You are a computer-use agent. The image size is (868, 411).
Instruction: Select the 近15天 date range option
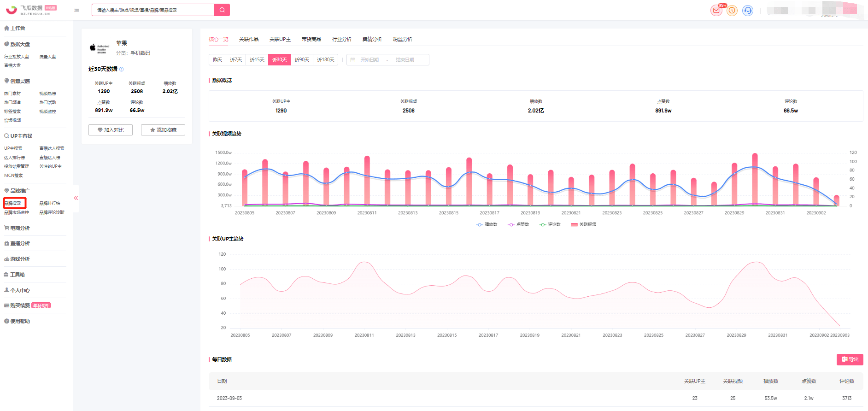(257, 60)
